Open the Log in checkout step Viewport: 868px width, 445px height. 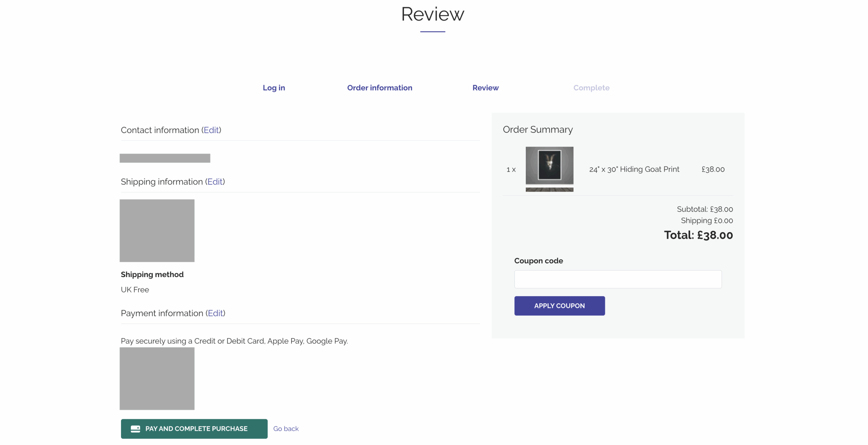click(x=274, y=88)
